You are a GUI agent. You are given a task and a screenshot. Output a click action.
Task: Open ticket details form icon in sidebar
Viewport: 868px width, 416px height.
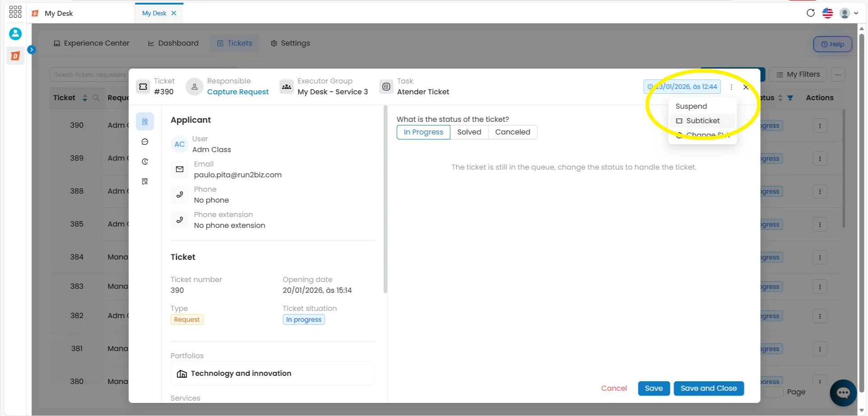pyautogui.click(x=145, y=122)
